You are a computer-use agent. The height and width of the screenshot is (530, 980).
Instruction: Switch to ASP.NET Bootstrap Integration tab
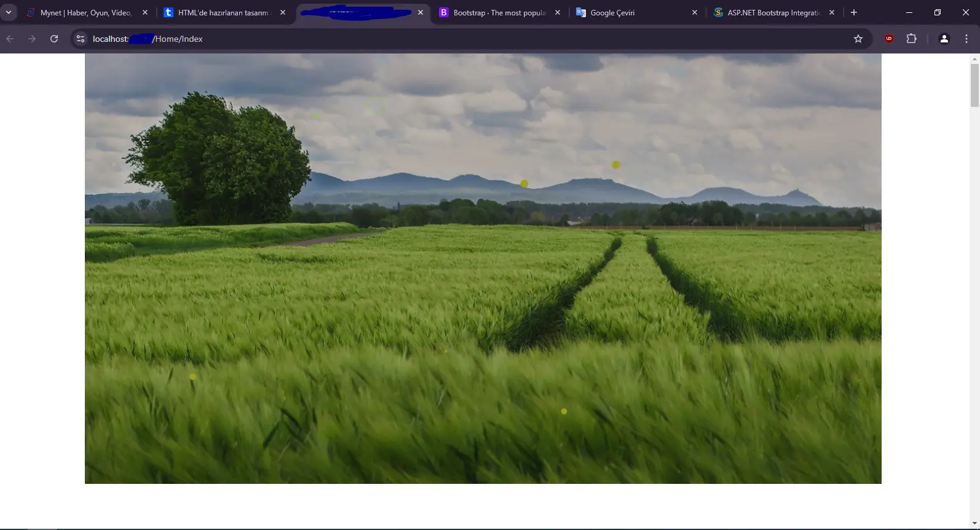(775, 12)
